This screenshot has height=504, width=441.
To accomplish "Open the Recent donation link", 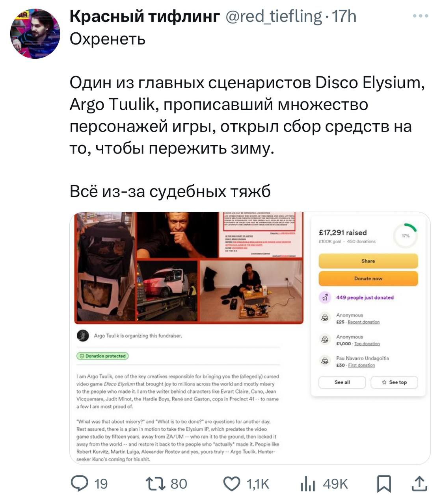I will 364,322.
